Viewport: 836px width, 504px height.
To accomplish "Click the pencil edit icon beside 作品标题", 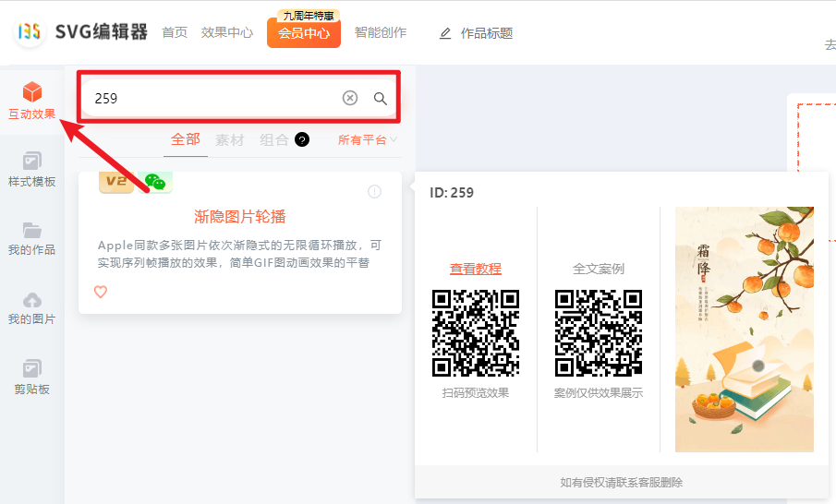I will click(444, 33).
